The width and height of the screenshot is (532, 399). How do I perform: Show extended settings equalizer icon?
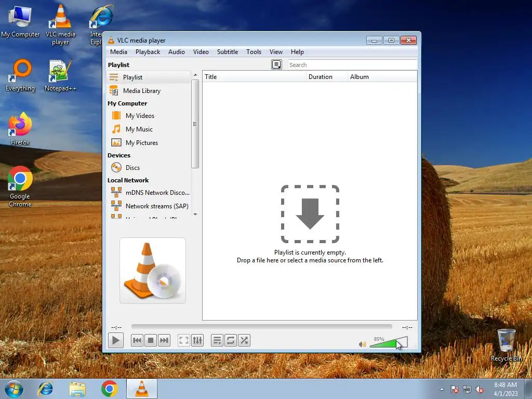coord(197,340)
